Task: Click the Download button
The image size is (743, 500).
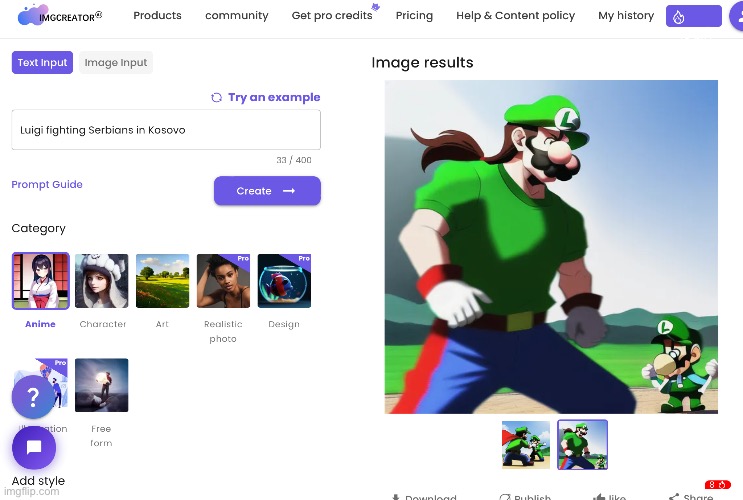Action: point(424,497)
